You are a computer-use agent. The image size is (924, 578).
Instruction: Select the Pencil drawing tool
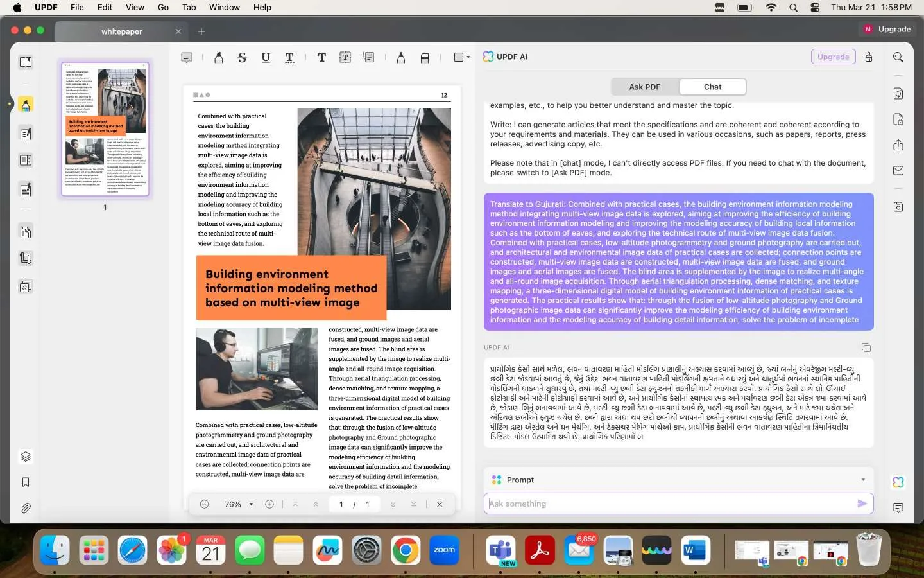coord(401,58)
